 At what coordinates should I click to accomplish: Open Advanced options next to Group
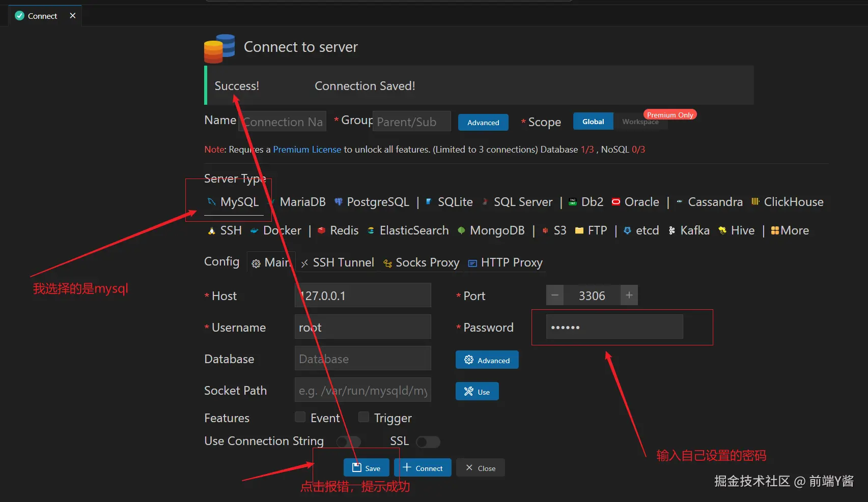coord(483,123)
